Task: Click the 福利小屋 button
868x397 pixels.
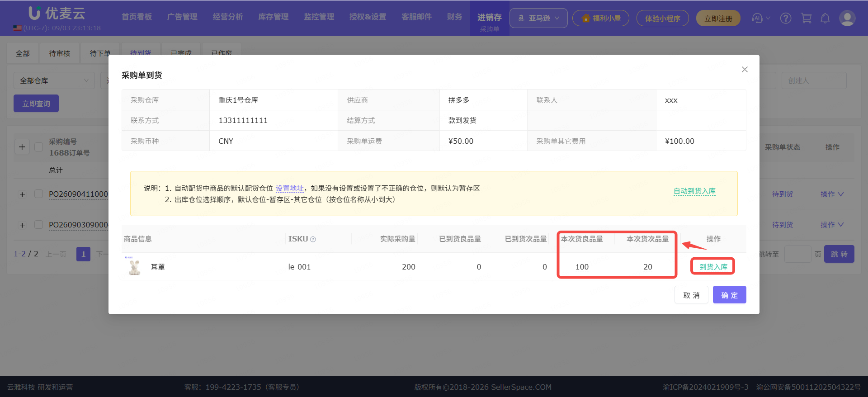Action: coord(601,18)
